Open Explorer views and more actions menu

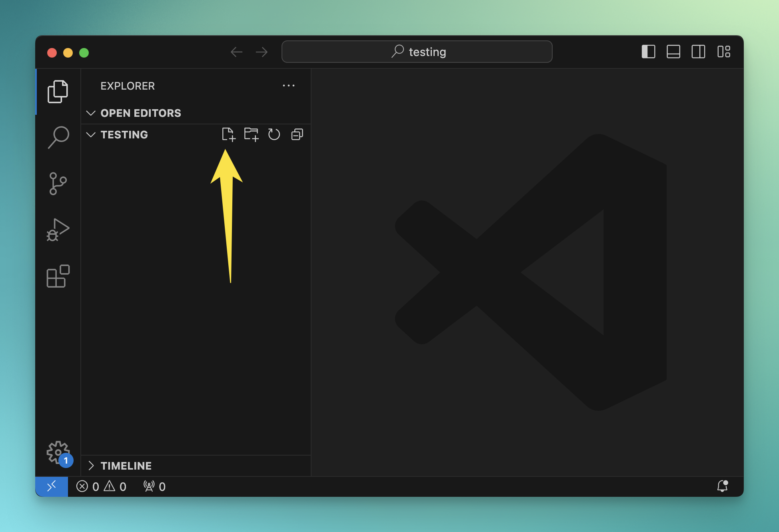click(x=288, y=86)
